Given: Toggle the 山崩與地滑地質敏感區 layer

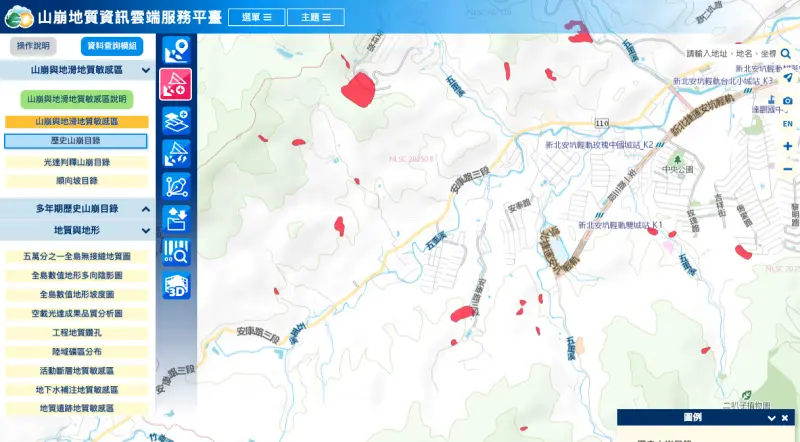Looking at the screenshot, I should 76,121.
